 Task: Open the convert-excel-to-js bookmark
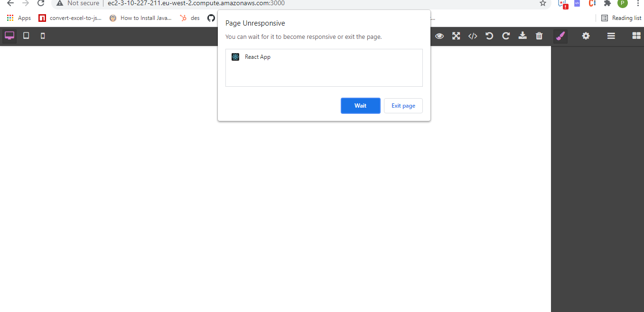70,18
